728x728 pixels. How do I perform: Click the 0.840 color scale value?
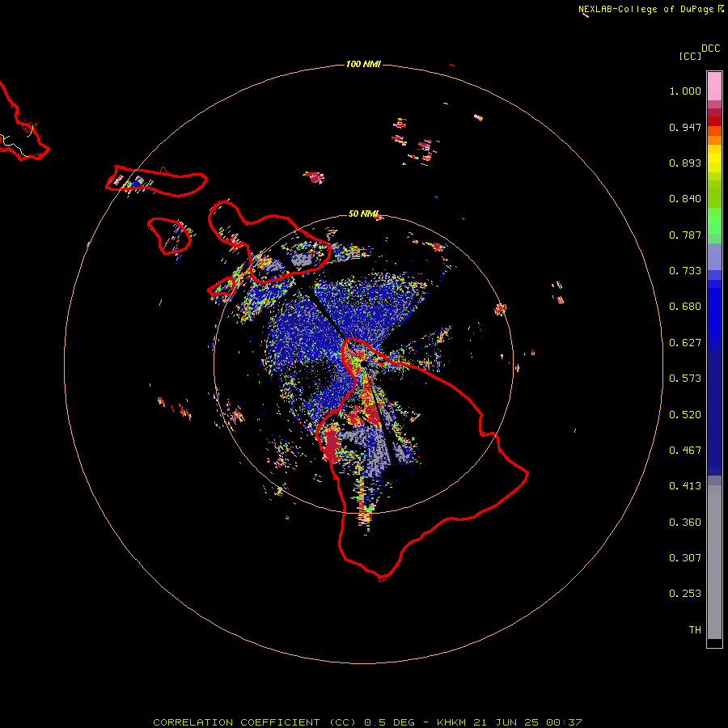pos(685,199)
